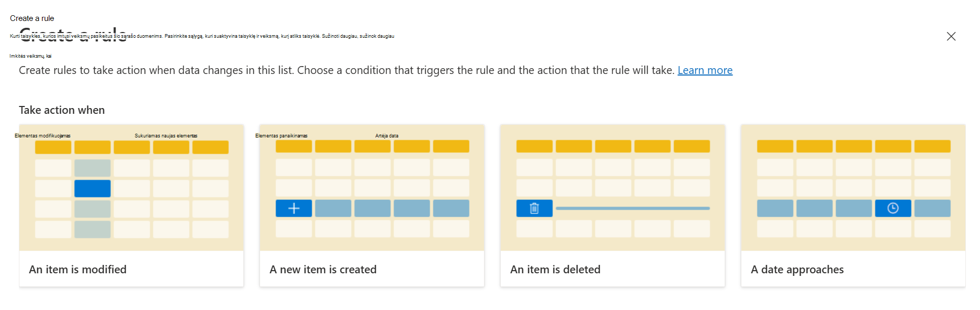
Task: Click the bright blue cell in modified item illustration
Action: (92, 188)
